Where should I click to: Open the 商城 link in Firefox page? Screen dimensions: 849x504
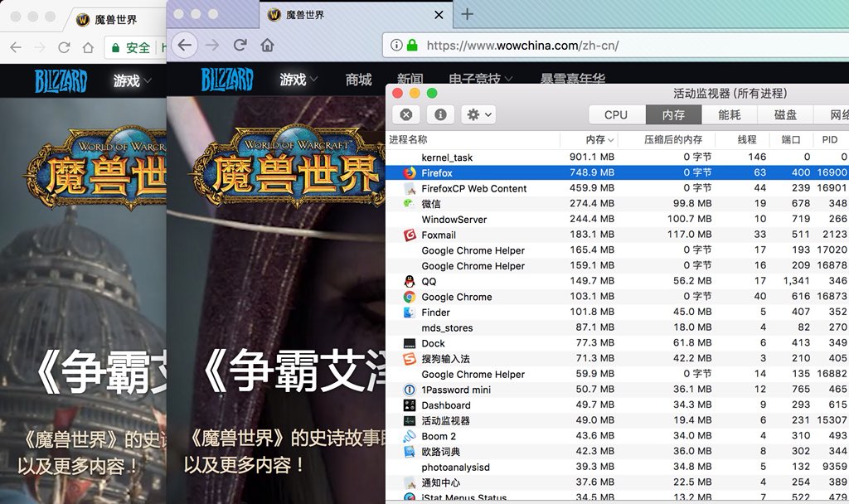click(358, 80)
